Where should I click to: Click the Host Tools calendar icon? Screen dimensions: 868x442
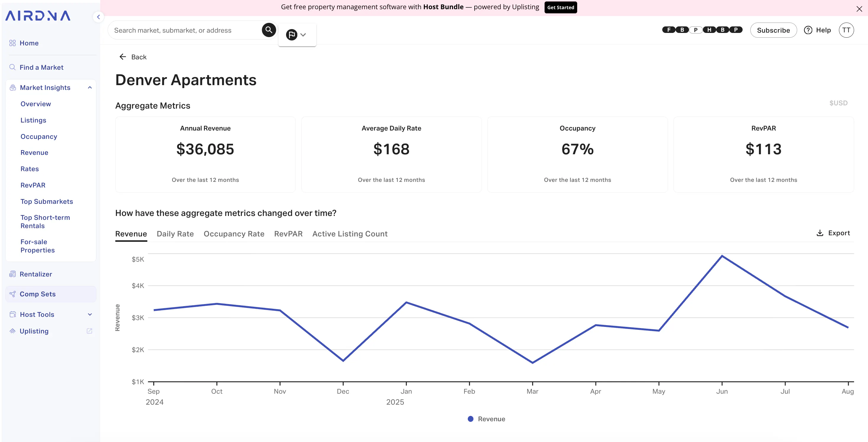click(13, 314)
